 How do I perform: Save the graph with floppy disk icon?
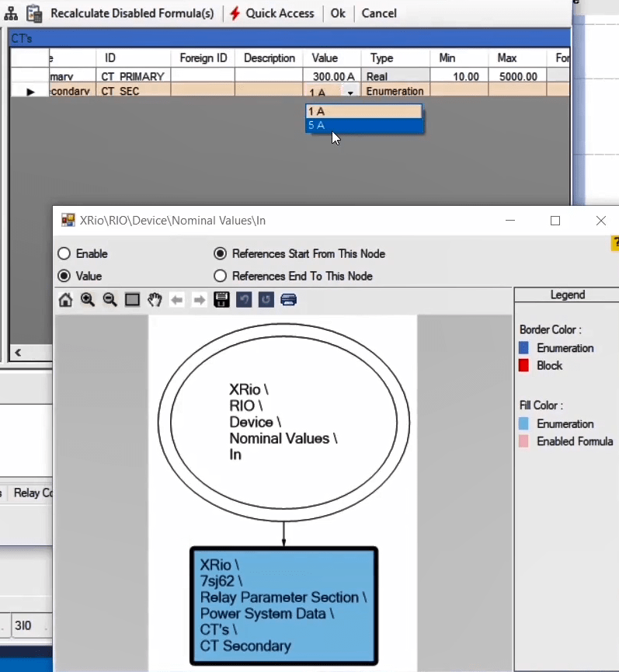[221, 300]
